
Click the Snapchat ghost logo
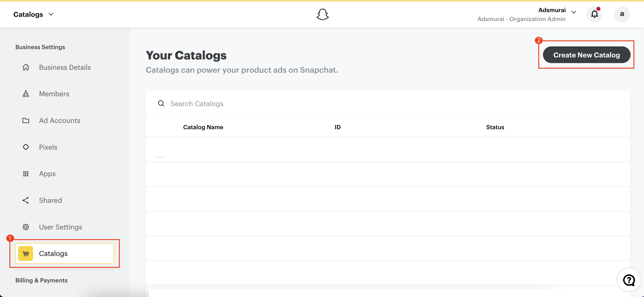tap(322, 14)
